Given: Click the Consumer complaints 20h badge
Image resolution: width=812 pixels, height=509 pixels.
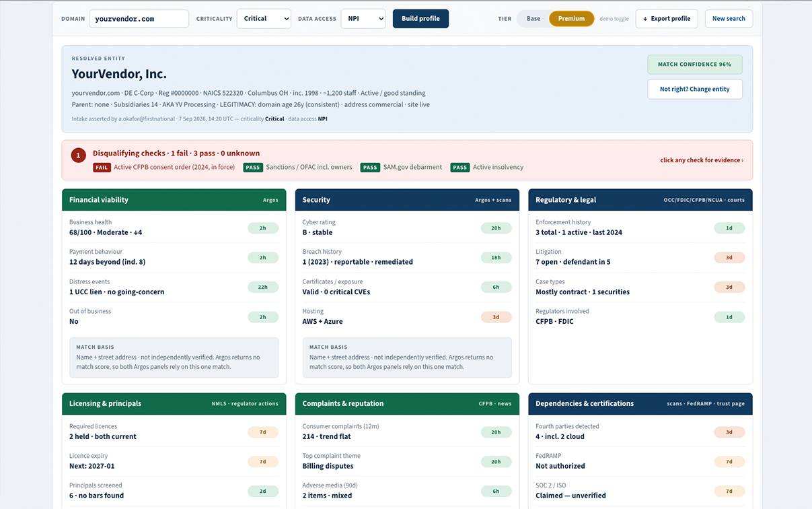Looking at the screenshot, I should click(496, 432).
